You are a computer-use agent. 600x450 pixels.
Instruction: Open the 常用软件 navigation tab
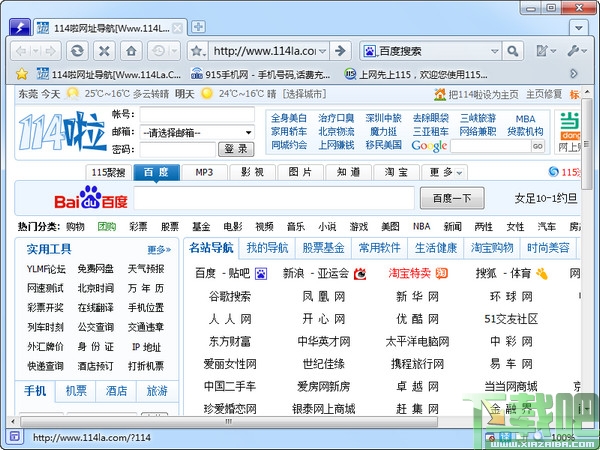tap(379, 248)
